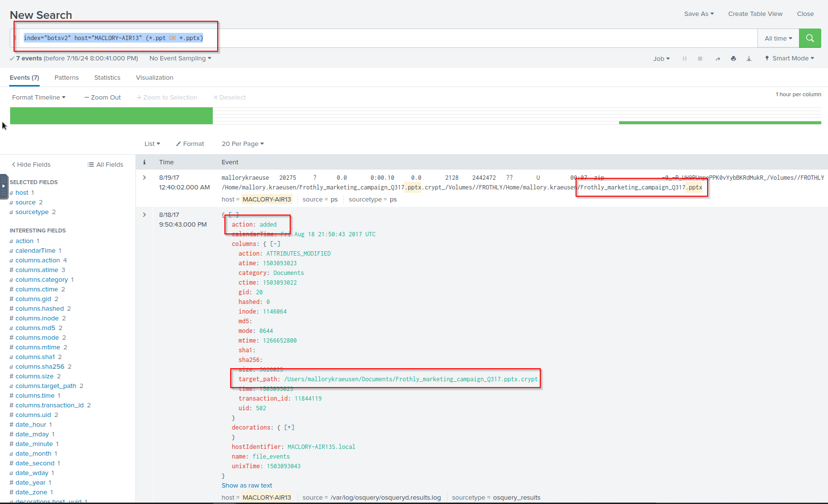Click the stop job icon
The image size is (828, 504).
pyautogui.click(x=700, y=58)
